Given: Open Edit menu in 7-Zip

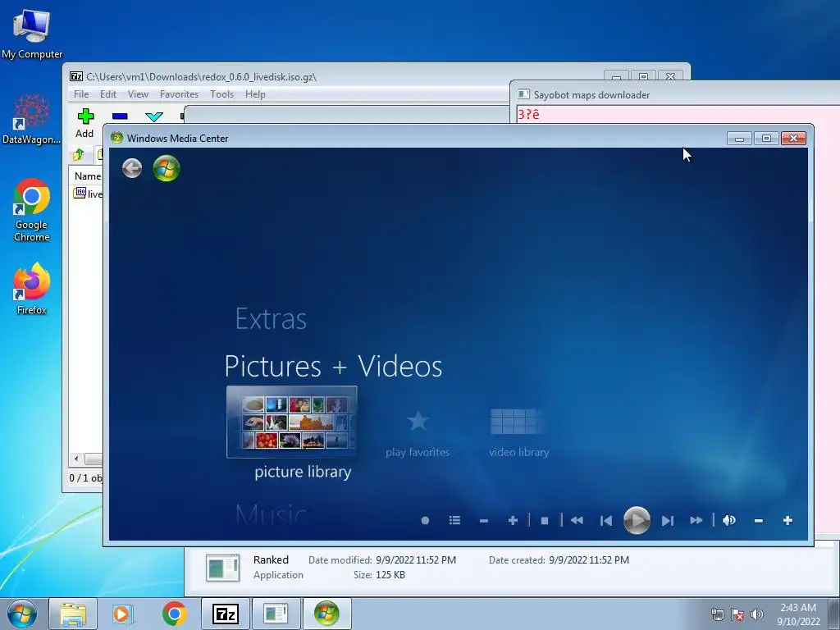Looking at the screenshot, I should click(x=107, y=94).
